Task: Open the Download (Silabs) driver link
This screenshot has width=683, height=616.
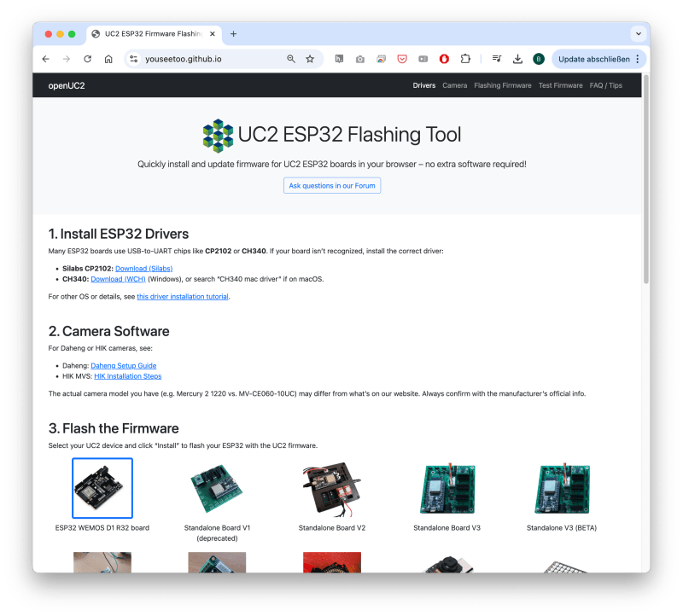Action: (143, 268)
